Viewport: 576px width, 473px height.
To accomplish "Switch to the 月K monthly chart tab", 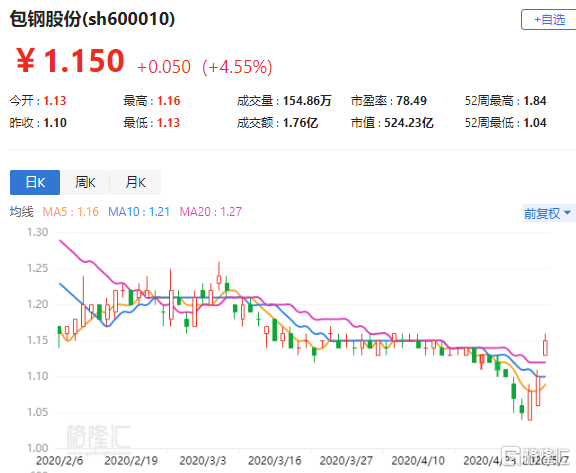I will click(136, 182).
